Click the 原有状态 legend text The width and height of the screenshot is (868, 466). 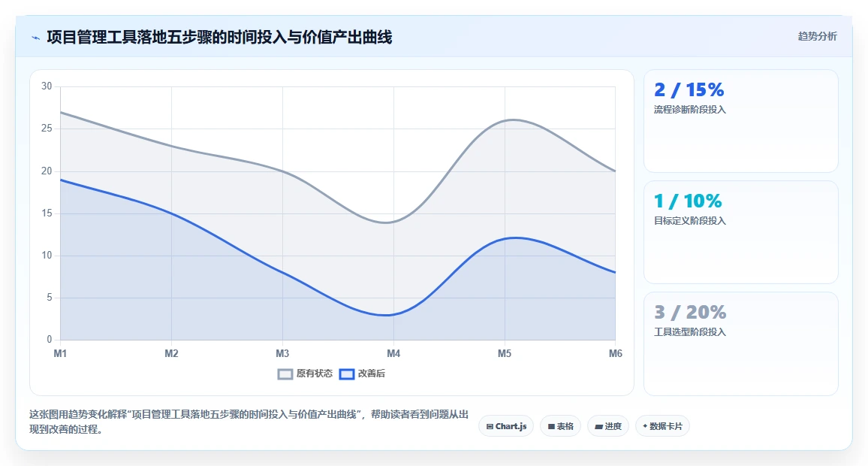coord(315,374)
